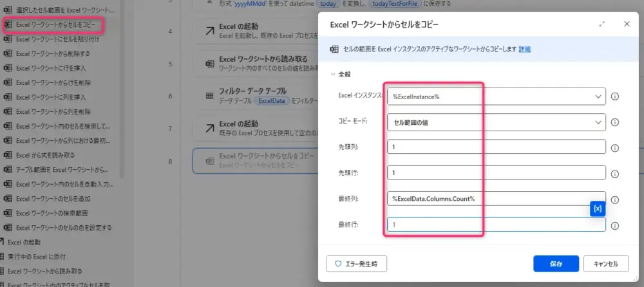Click the {x} variable picker button
Screen dimensions: 644x287
pos(597,209)
